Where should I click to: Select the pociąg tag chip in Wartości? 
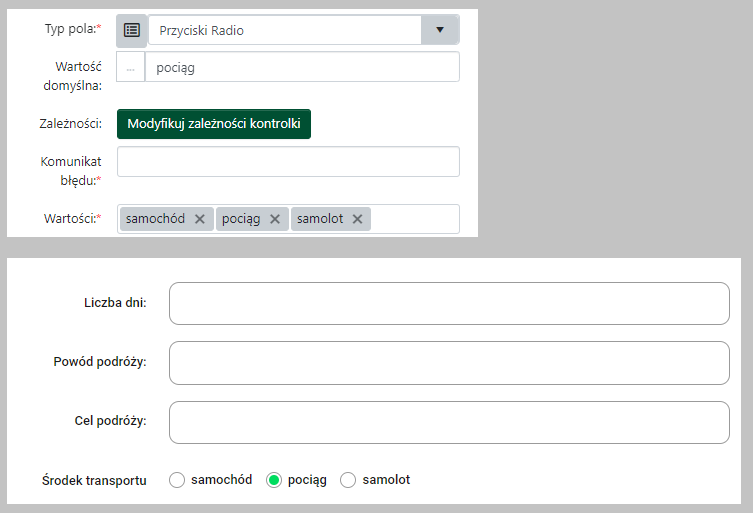(x=240, y=219)
